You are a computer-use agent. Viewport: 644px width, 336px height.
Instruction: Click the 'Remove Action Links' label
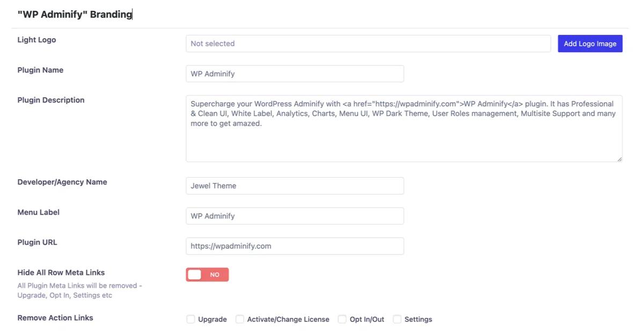[55, 318]
